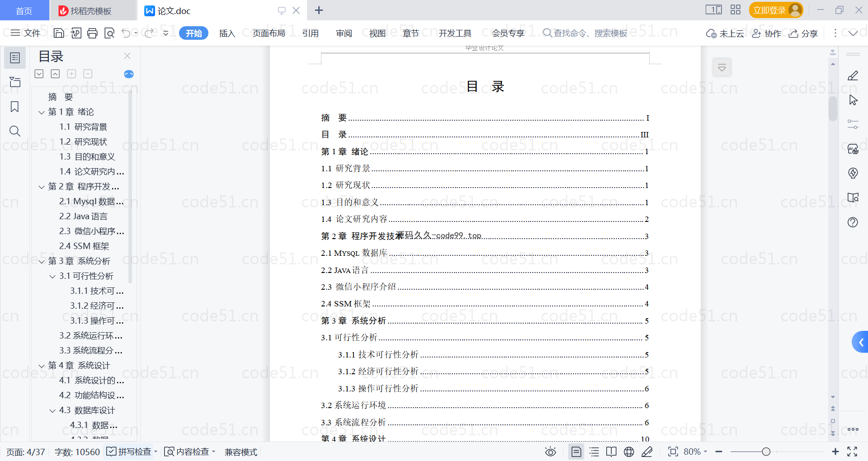This screenshot has height=461, width=868.
Task: Open the grid apps icon in title bar
Action: tap(736, 10)
